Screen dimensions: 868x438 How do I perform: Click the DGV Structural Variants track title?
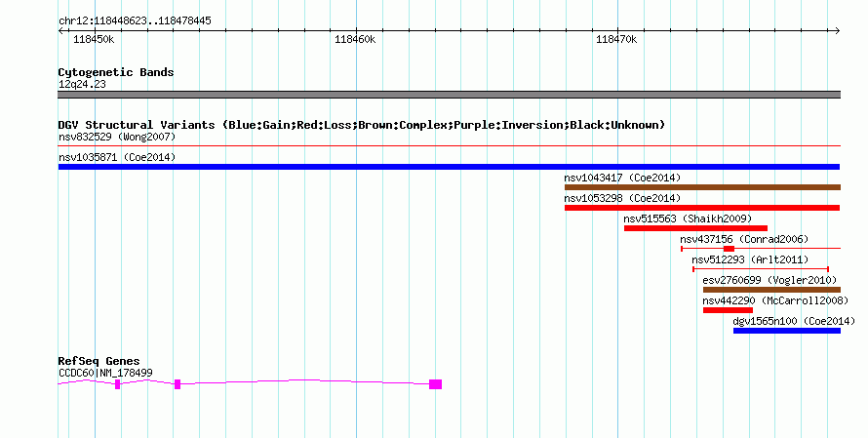[x=362, y=125]
